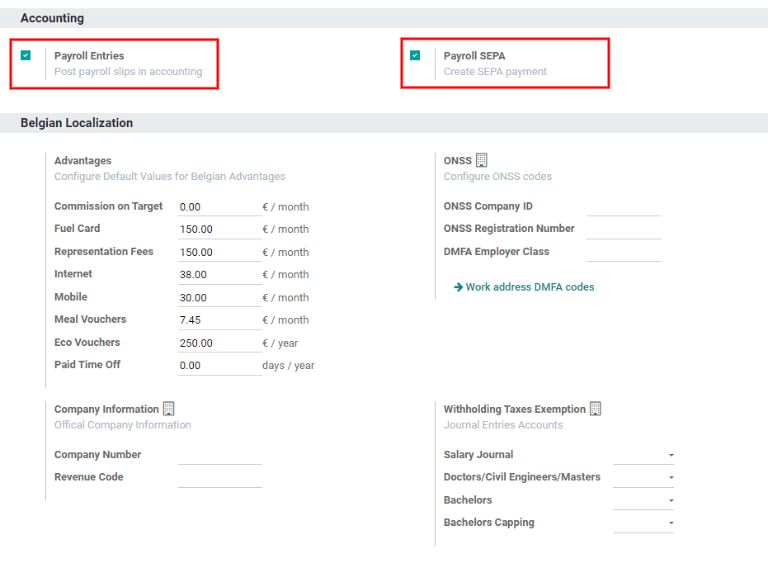Click the building icon next to Withholding Taxes Exemption

596,409
